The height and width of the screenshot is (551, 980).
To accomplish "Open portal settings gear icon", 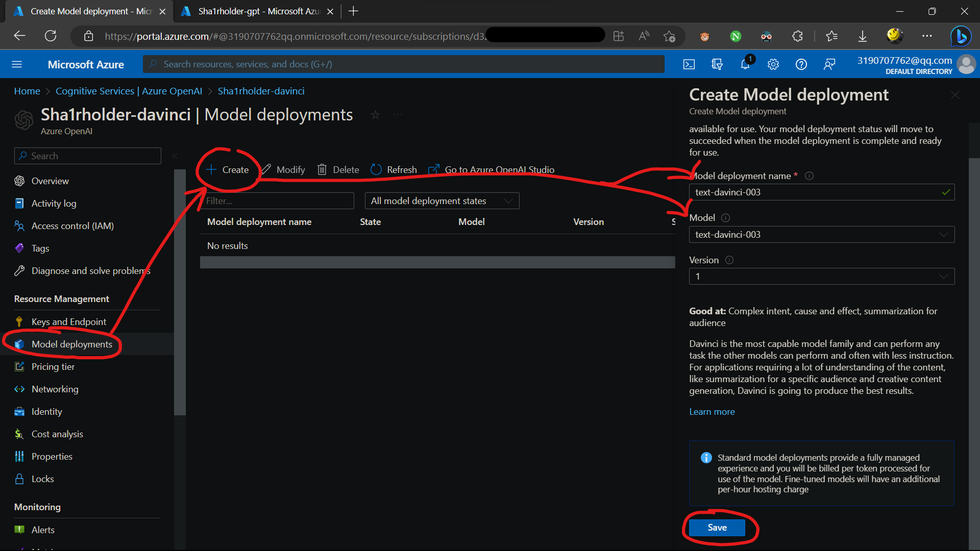I will (773, 64).
